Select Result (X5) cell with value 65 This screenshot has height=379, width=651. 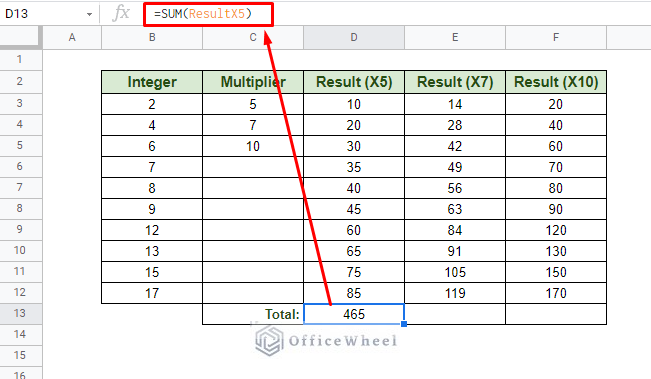point(354,251)
